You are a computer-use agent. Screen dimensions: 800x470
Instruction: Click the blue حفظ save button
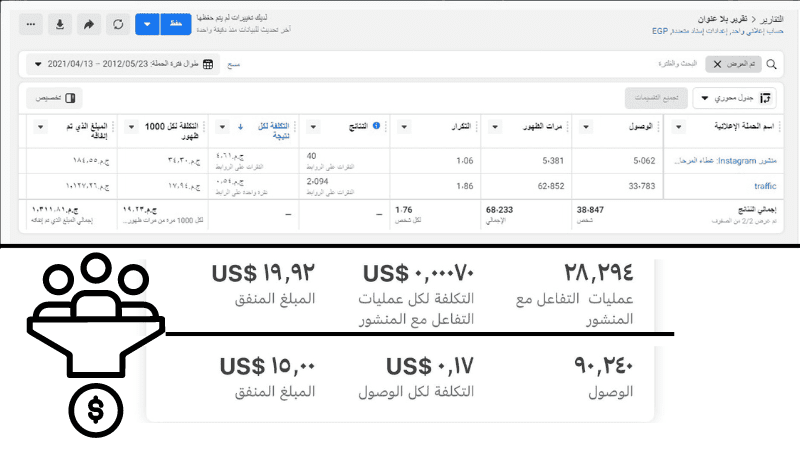(x=176, y=24)
